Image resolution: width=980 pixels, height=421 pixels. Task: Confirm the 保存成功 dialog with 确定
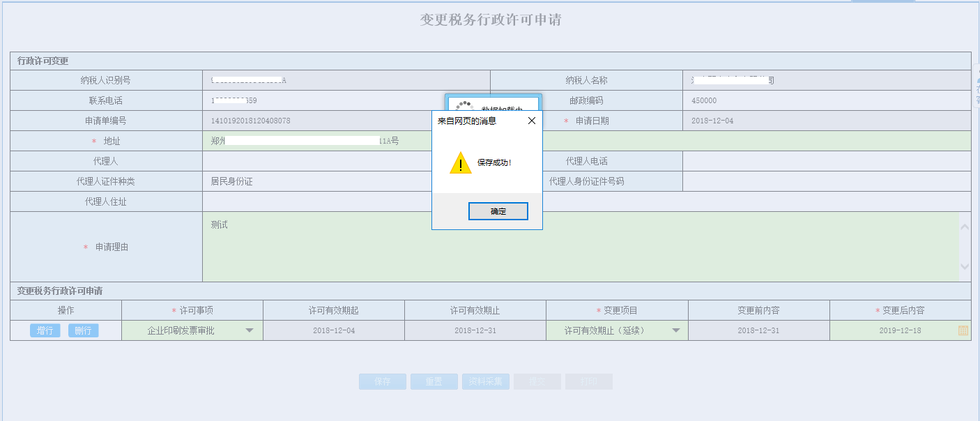click(x=498, y=210)
